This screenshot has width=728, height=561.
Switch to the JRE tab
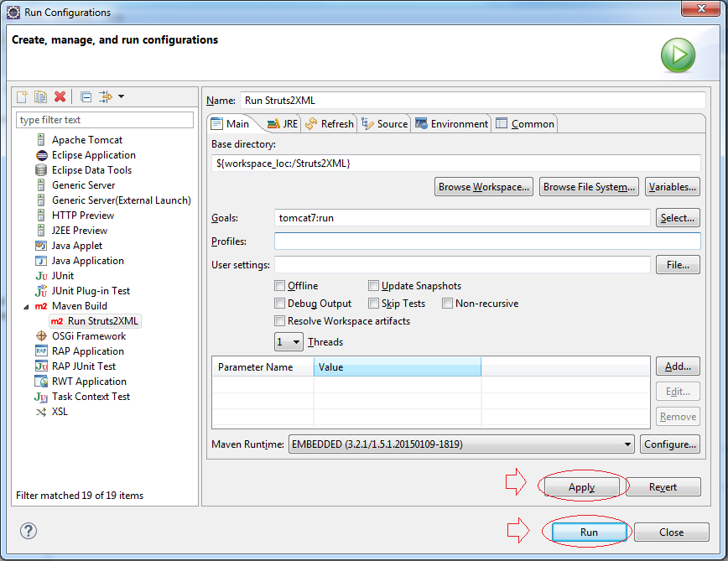pos(283,124)
